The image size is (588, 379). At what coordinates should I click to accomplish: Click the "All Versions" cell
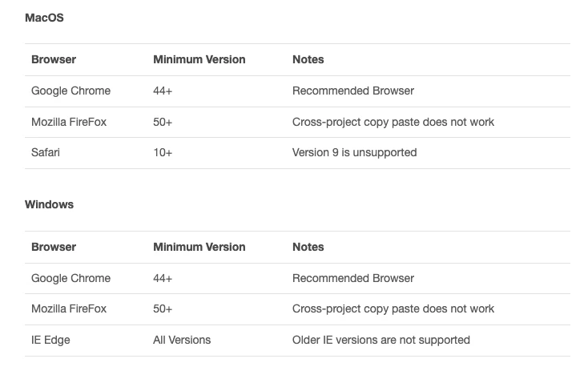pos(182,340)
